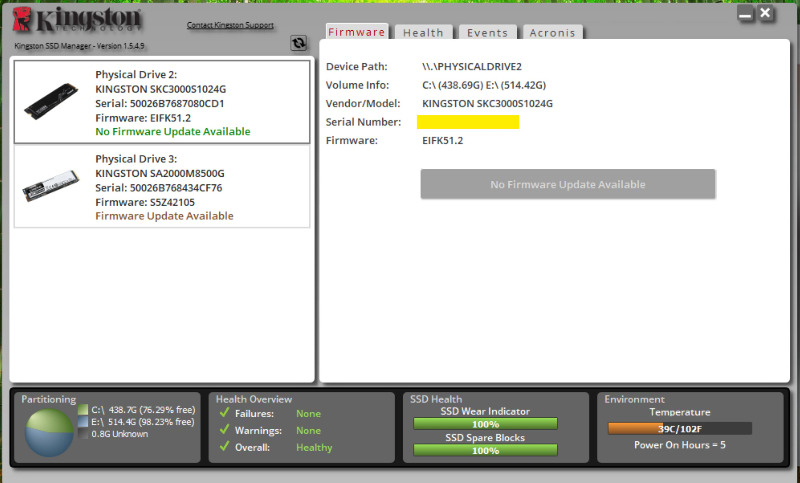Click the Kingston logo
Screen dimensions: 800x483
point(77,19)
